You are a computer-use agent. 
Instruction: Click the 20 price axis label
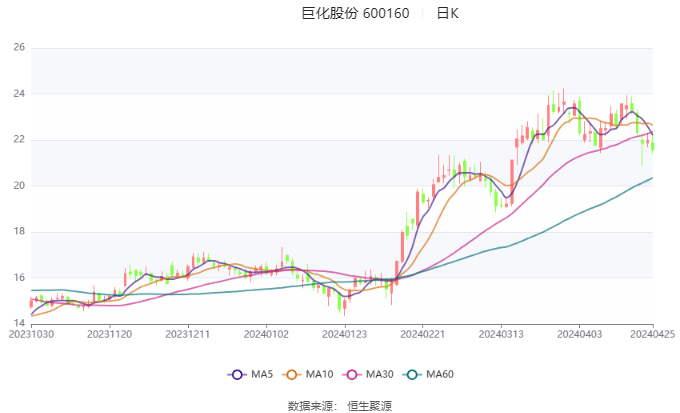(19, 186)
